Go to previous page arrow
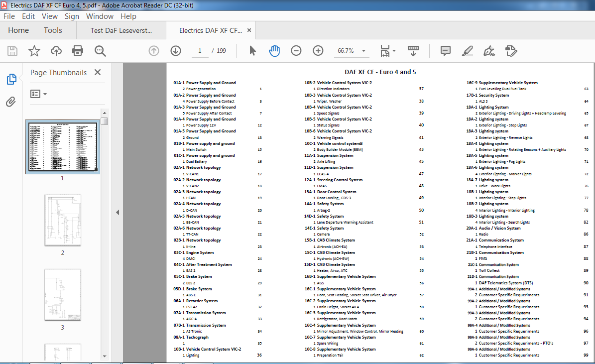Image resolution: width=595 pixels, height=364 pixels. [154, 51]
